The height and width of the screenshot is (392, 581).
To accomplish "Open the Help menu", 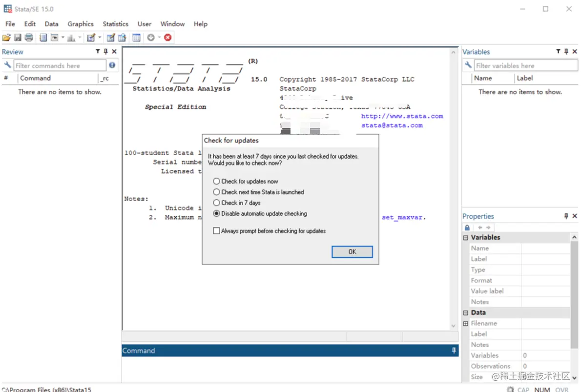I will click(x=201, y=24).
